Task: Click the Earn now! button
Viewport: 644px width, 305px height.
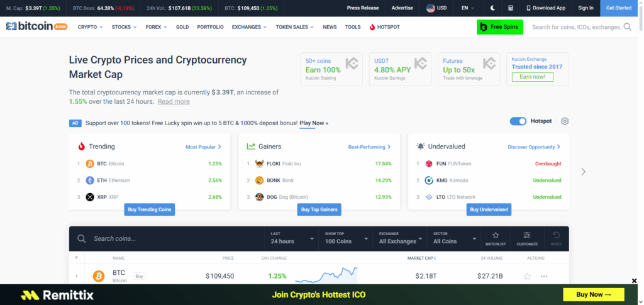Action: click(532, 77)
